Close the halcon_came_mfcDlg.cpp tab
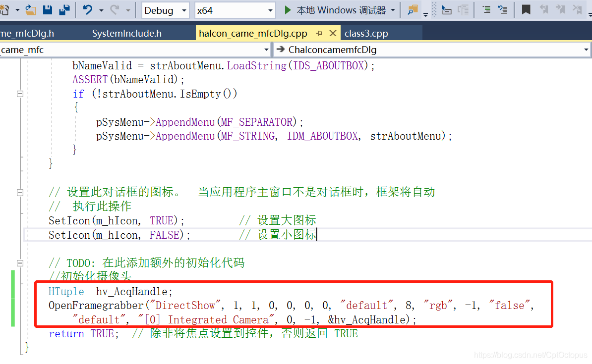592x364 pixels. pyautogui.click(x=333, y=33)
